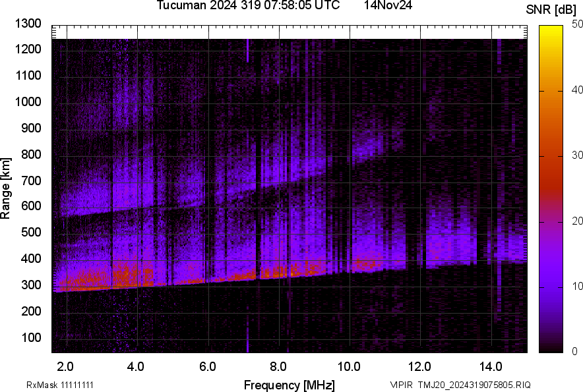The height and width of the screenshot is (392, 583).
Task: Click the 'RxMask 11111111' footer text
Action: (60, 385)
